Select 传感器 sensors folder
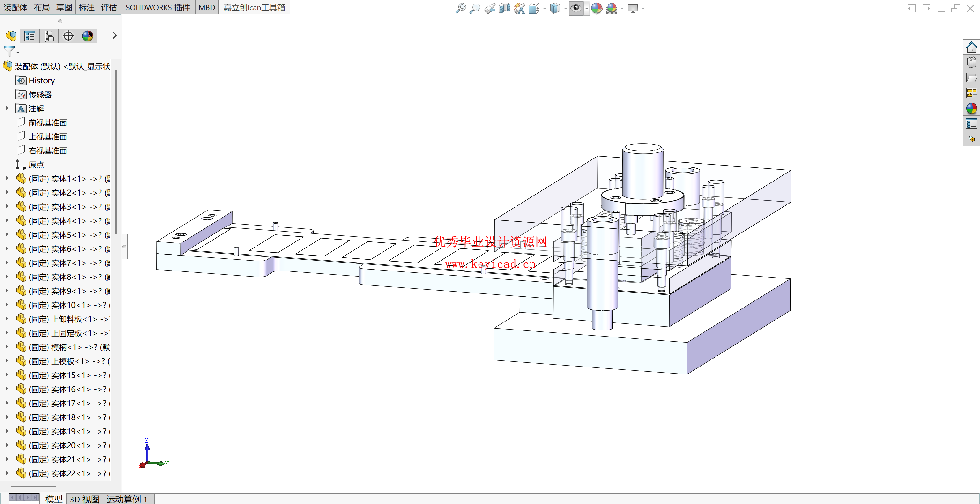The image size is (980, 504). (x=33, y=95)
